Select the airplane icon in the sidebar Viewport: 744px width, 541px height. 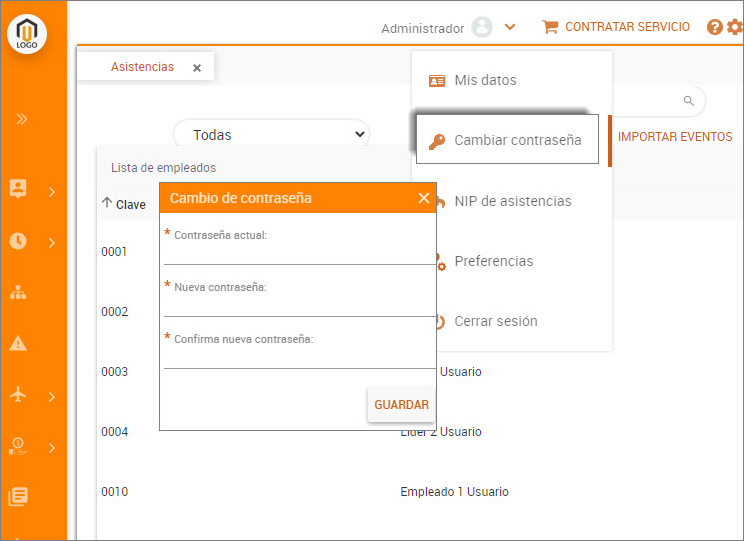click(18, 395)
